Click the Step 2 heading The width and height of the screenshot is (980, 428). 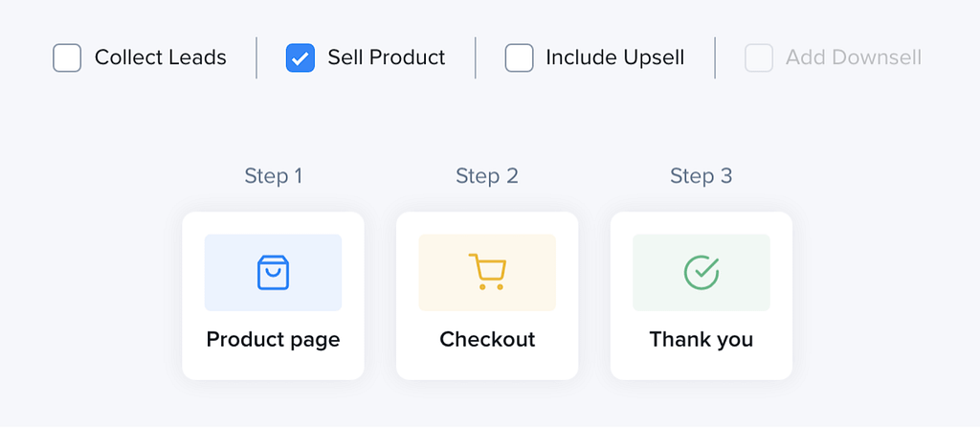[x=487, y=176]
